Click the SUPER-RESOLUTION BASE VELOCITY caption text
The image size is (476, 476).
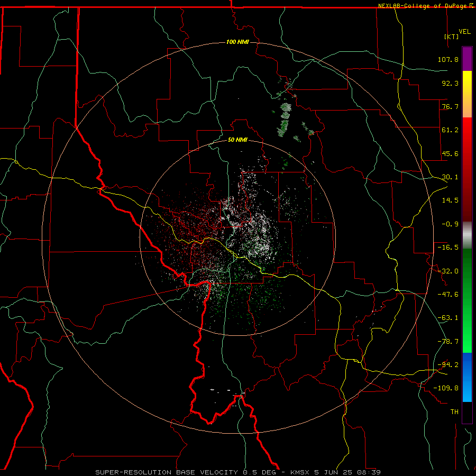click(x=168, y=472)
